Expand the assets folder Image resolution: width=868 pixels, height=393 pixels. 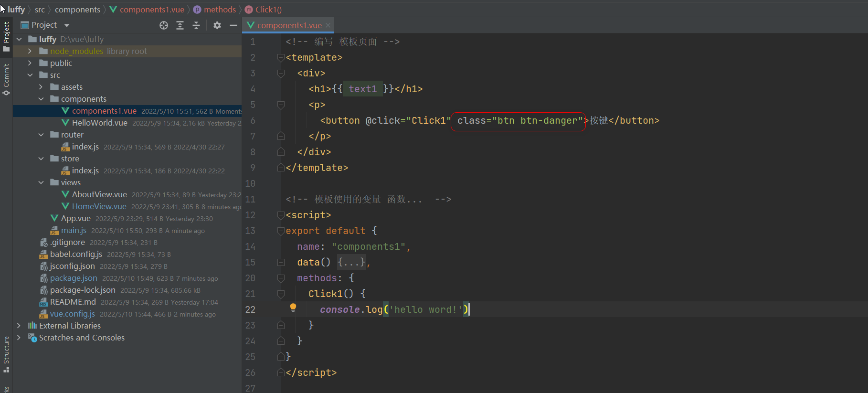tap(41, 87)
